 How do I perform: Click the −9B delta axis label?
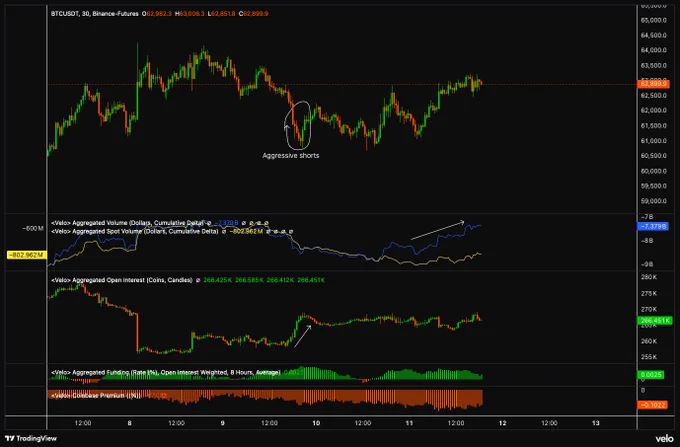click(647, 264)
